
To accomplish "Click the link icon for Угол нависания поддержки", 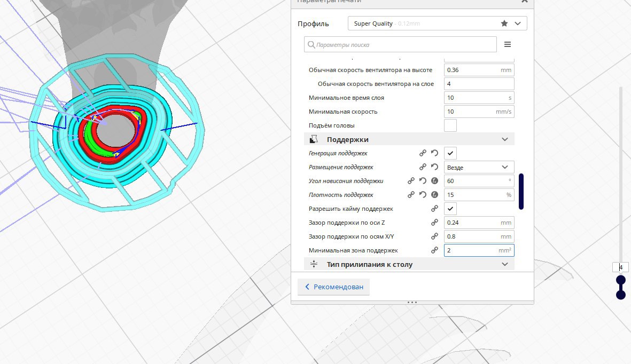I will tap(411, 181).
